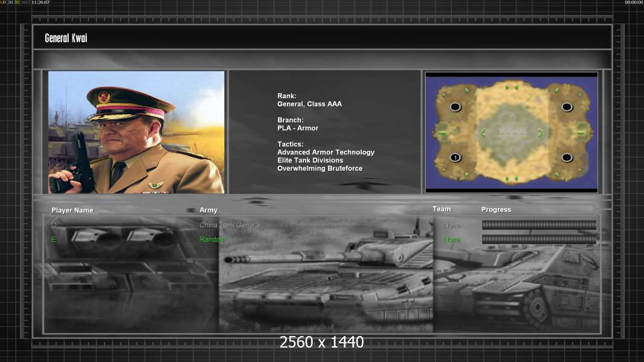This screenshot has height=362, width=644.
Task: Click the desert map preview image
Action: [x=511, y=132]
